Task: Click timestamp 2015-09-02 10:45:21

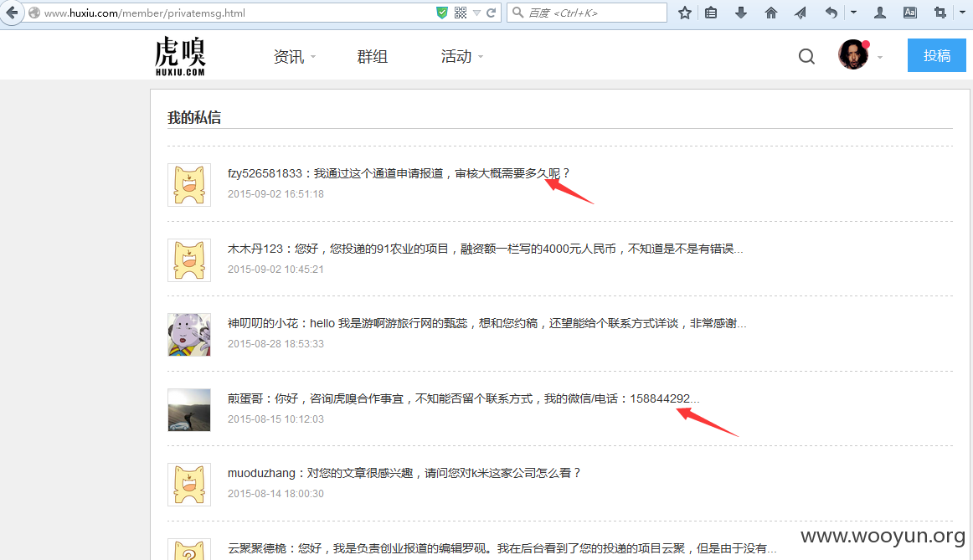Action: 275,270
